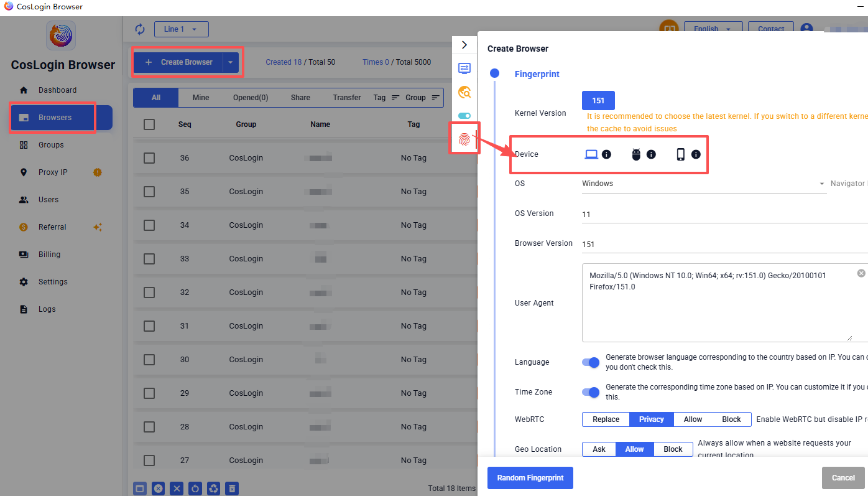Image resolution: width=868 pixels, height=496 pixels.
Task: Show info for the Android device option
Action: pos(651,154)
